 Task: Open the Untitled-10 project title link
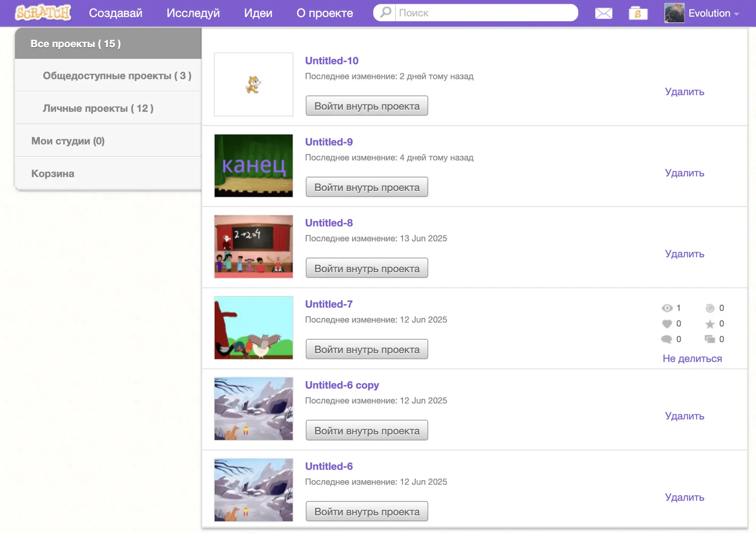point(332,60)
